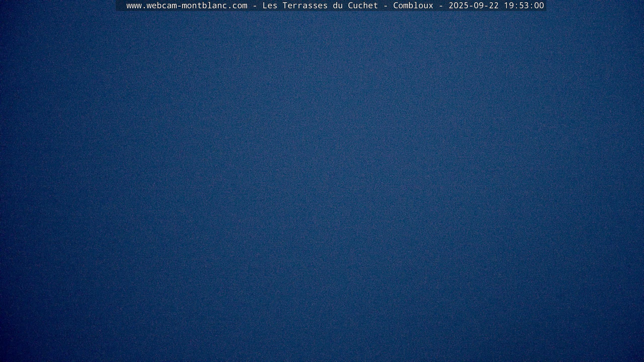This screenshot has height=362, width=644.
Task: Click "montblanc" in the URL
Action: pos(204,6)
